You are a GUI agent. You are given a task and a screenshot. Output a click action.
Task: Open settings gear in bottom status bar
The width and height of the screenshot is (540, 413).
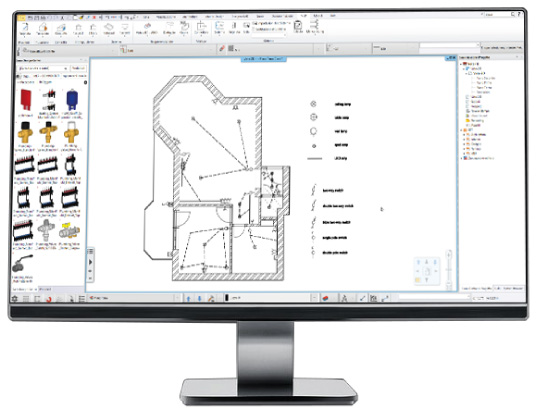tap(15, 299)
